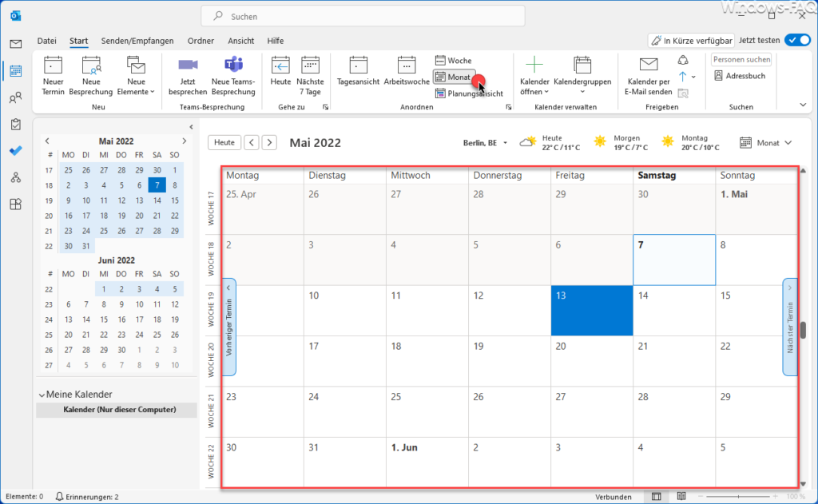Open Kalender öffnen dropdown

click(x=534, y=76)
